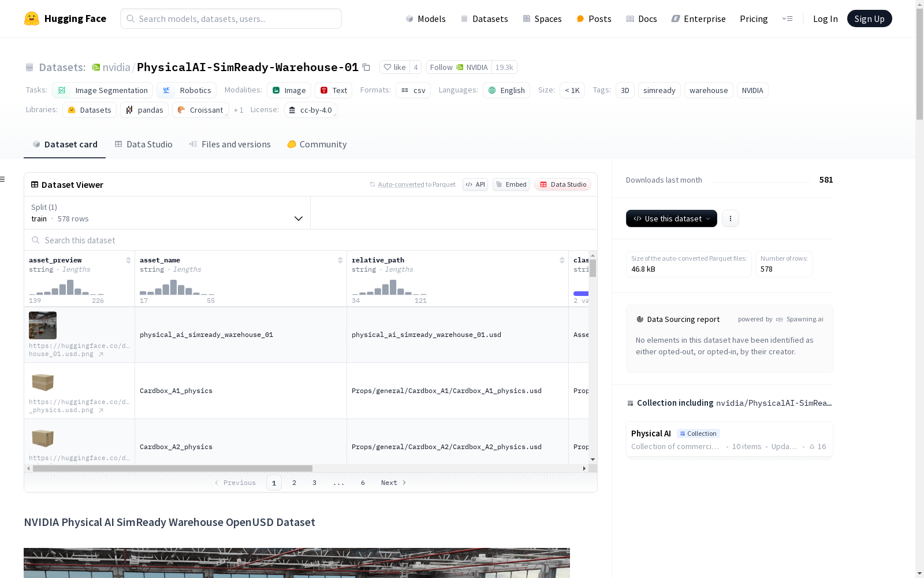Select the Image Segmentation task tag

[x=103, y=90]
